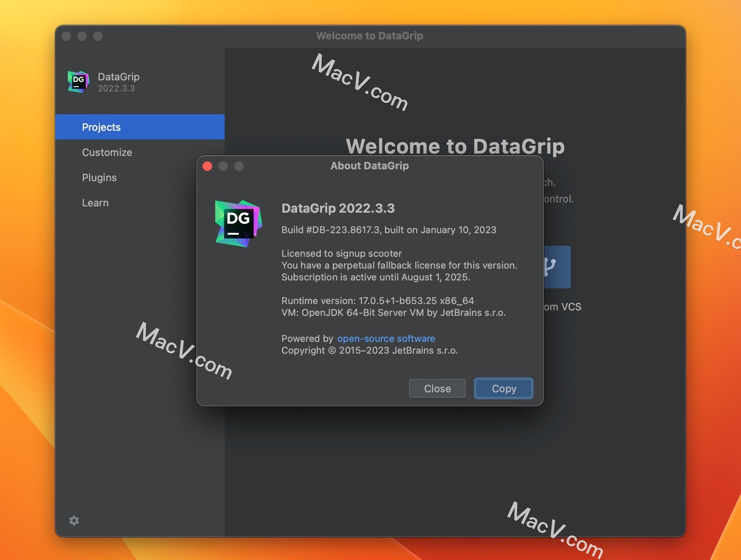Screen dimensions: 741x560
Task: Click the DataGrip sidebar logo icon
Action: [78, 82]
